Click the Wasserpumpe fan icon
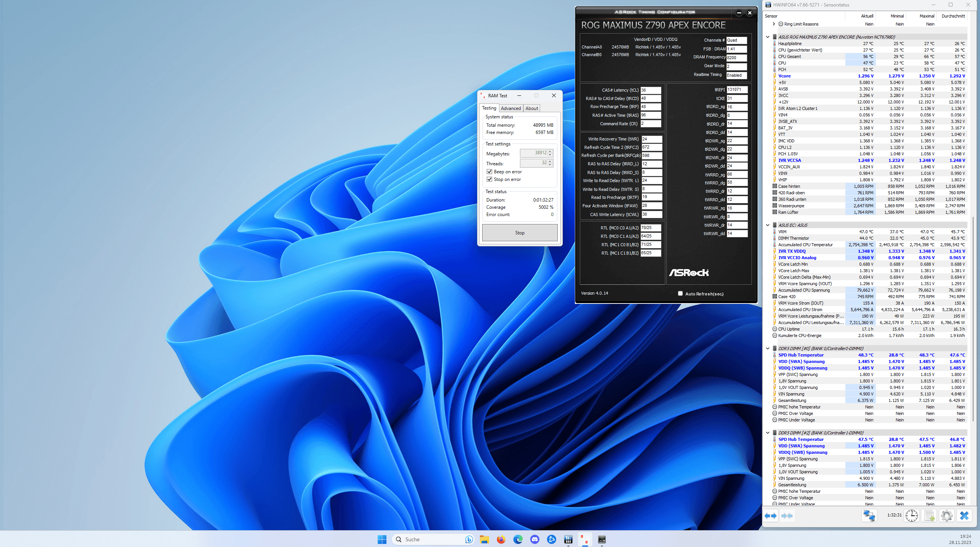The image size is (980, 547). 775,206
